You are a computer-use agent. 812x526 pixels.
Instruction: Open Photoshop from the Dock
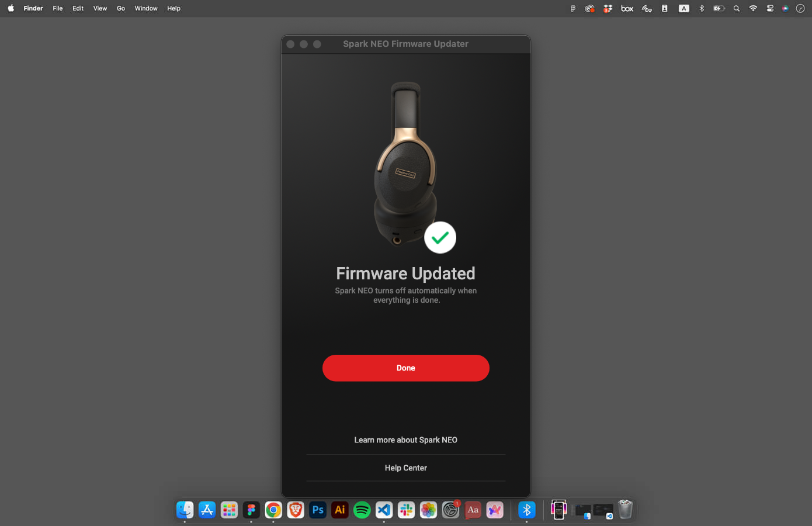318,510
